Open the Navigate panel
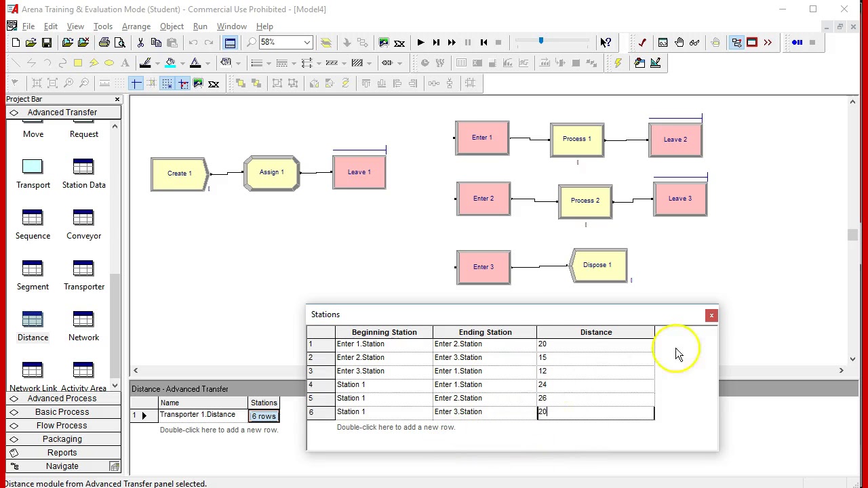 pos(62,466)
